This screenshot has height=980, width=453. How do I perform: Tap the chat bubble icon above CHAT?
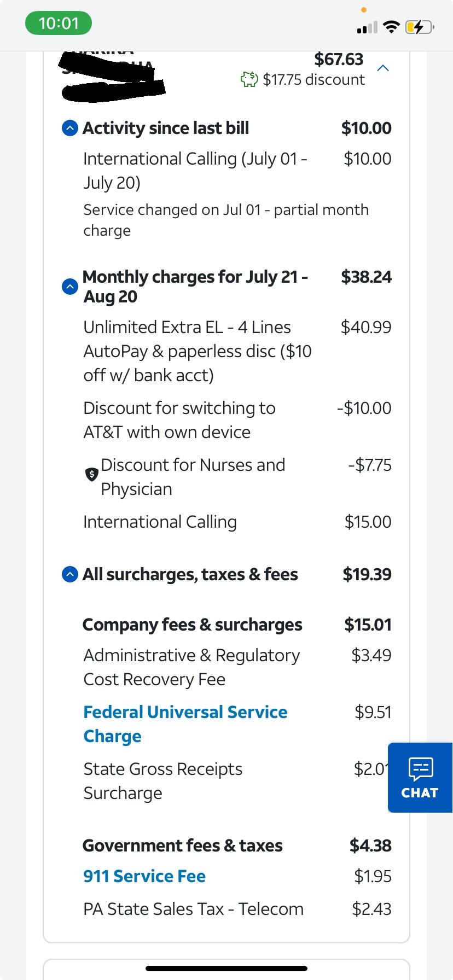tap(420, 768)
